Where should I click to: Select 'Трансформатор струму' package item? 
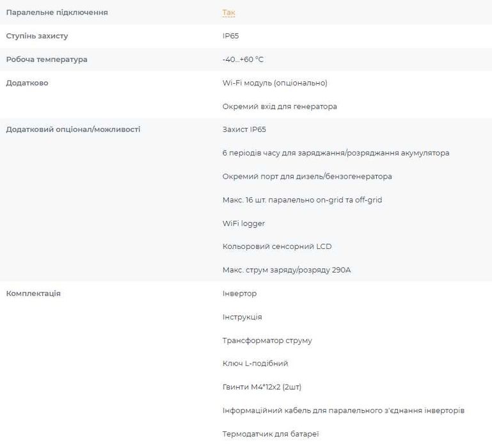click(267, 340)
